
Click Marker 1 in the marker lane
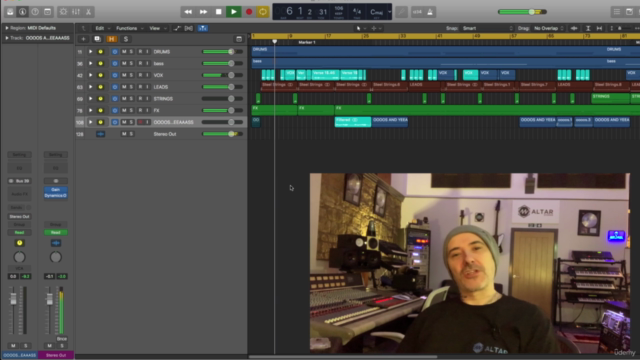tap(307, 42)
